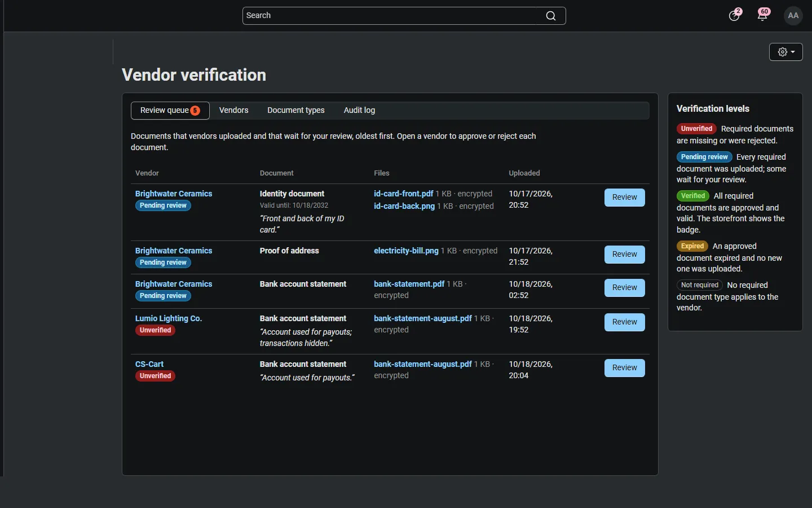
Task: Open the notifications bell icon
Action: (762, 16)
